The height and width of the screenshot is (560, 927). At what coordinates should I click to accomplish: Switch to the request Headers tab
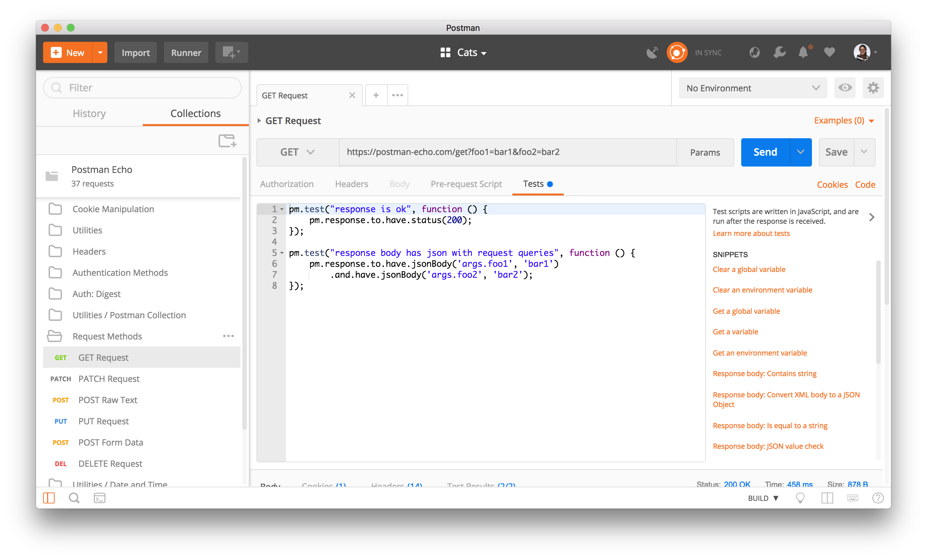pyautogui.click(x=351, y=184)
